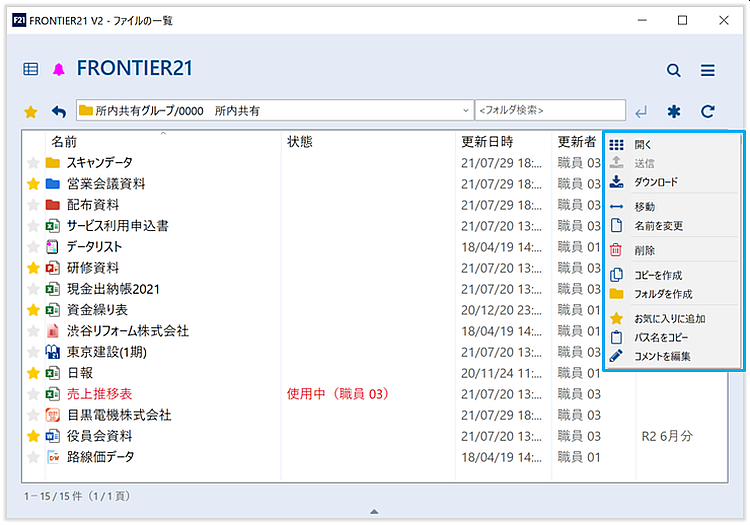
Task: Open the hamburger menu icon
Action: 708,70
